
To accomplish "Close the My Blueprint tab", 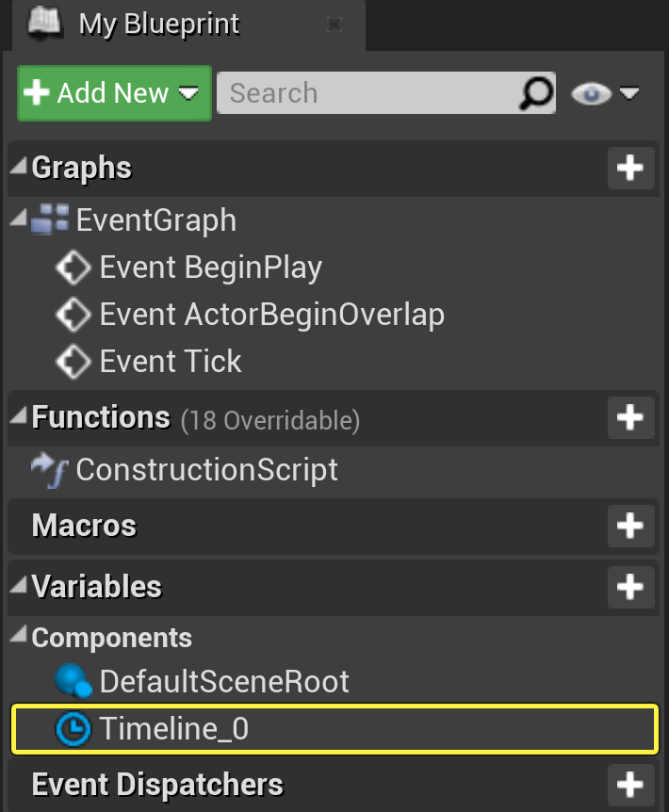I will (333, 24).
